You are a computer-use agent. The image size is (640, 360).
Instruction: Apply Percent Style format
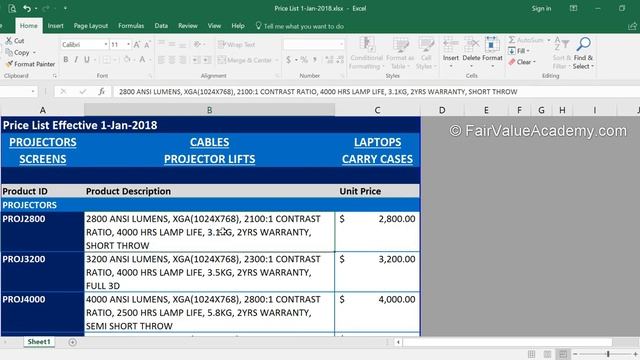[304, 60]
